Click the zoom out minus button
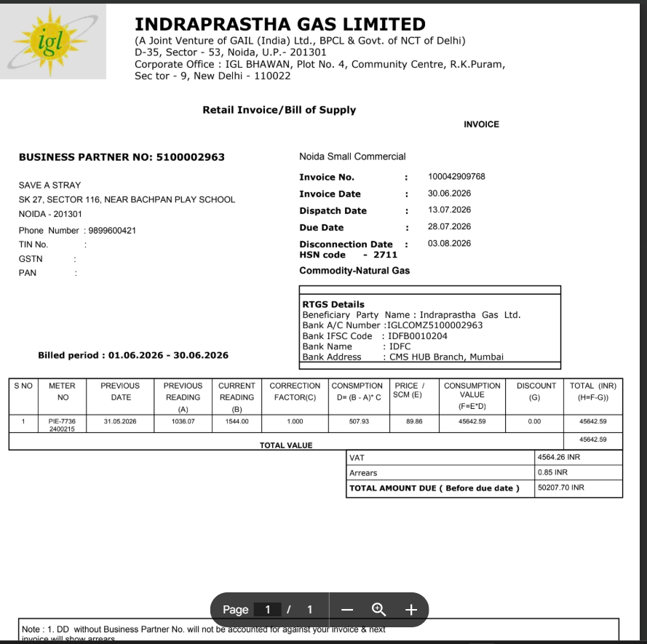 tap(347, 610)
